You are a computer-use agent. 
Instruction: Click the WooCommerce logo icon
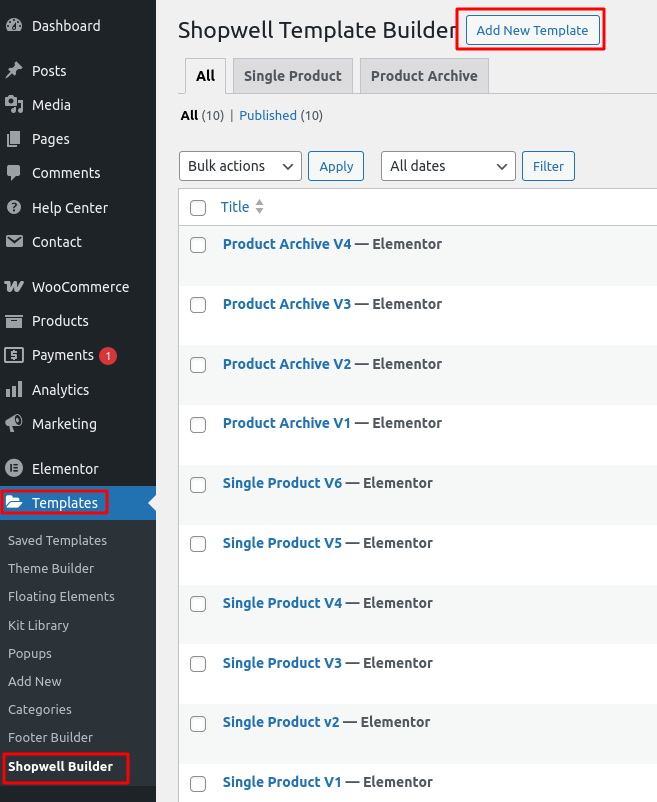14,286
